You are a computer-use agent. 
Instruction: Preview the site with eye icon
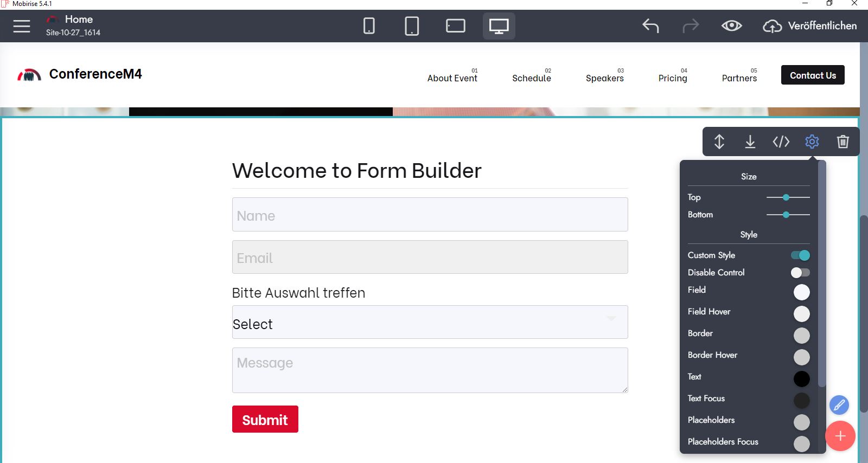click(x=731, y=26)
